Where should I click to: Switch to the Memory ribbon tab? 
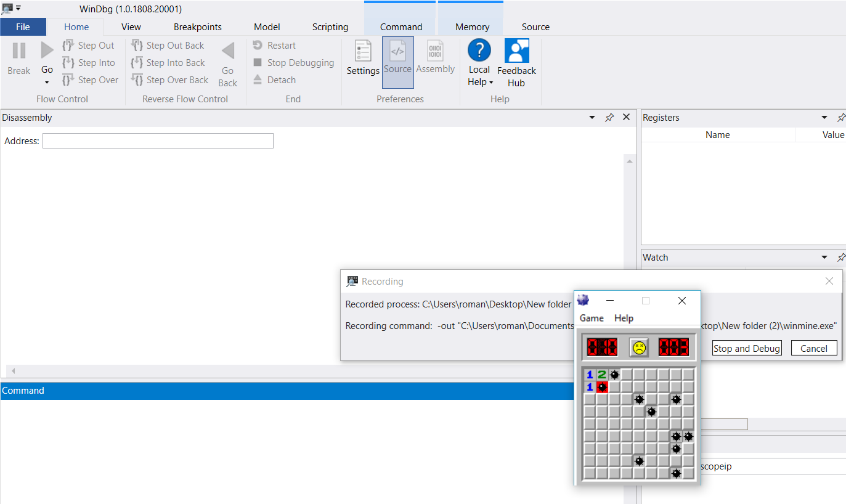tap(472, 27)
